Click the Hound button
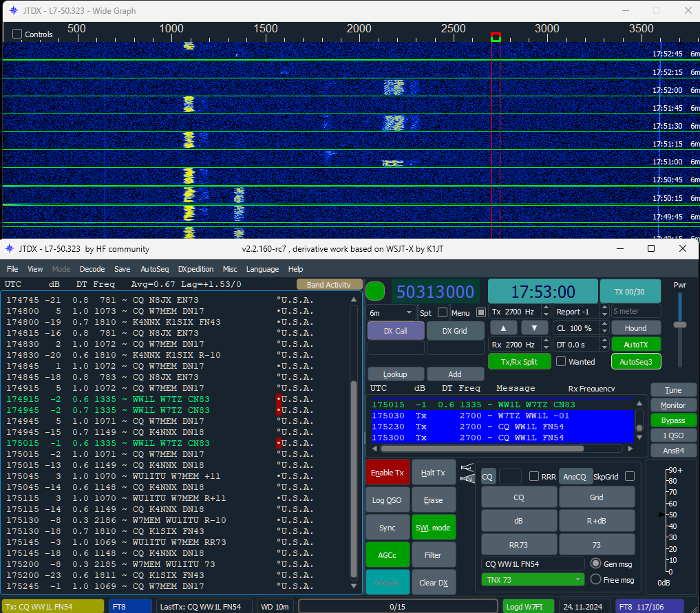The width and height of the screenshot is (700, 613). coord(636,328)
